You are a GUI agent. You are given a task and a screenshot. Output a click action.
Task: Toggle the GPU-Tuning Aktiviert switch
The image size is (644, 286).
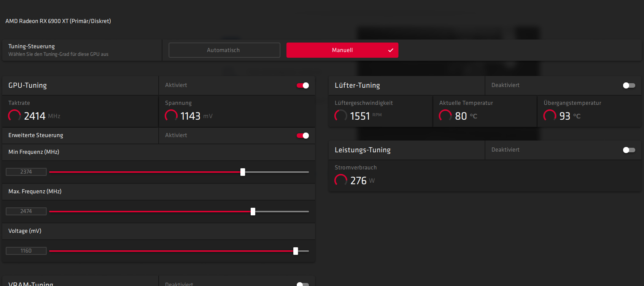pos(303,85)
